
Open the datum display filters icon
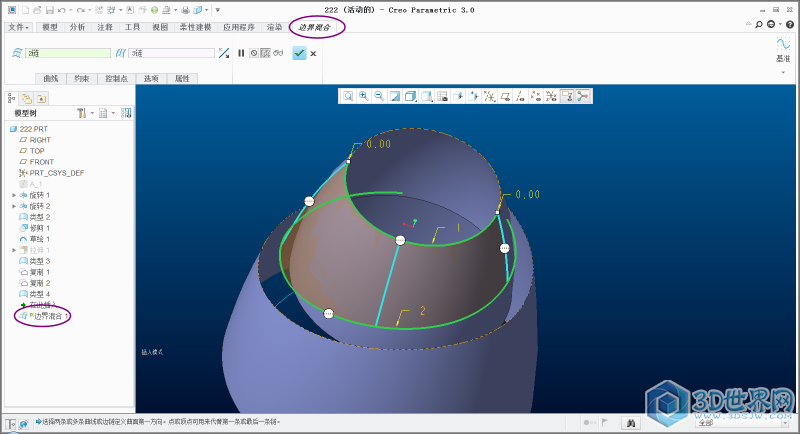(489, 96)
